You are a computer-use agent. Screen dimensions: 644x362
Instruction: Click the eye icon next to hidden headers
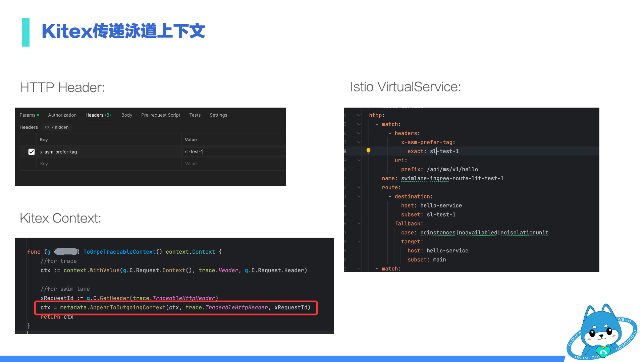(48, 127)
